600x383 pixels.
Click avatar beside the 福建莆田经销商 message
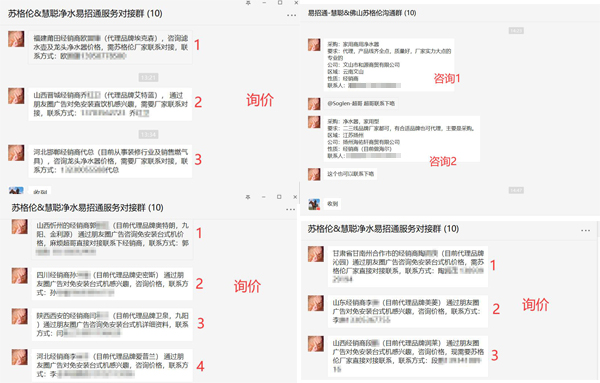[16, 39]
